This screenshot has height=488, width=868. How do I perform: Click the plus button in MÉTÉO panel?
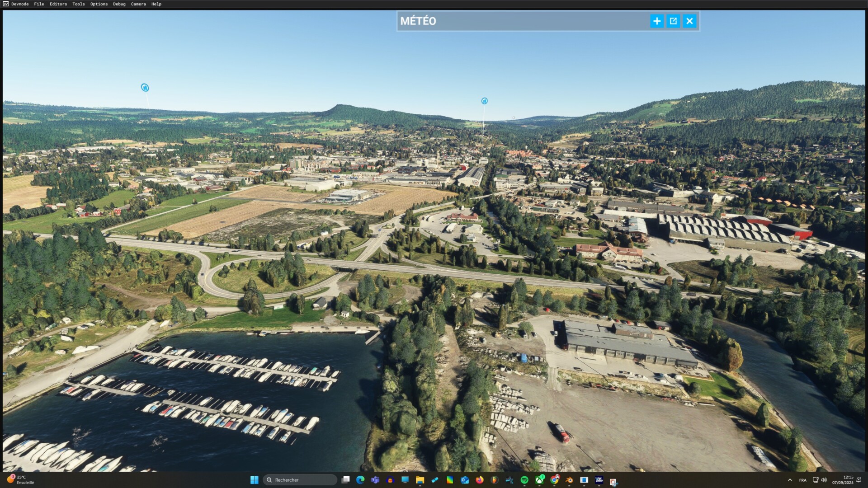[656, 21]
